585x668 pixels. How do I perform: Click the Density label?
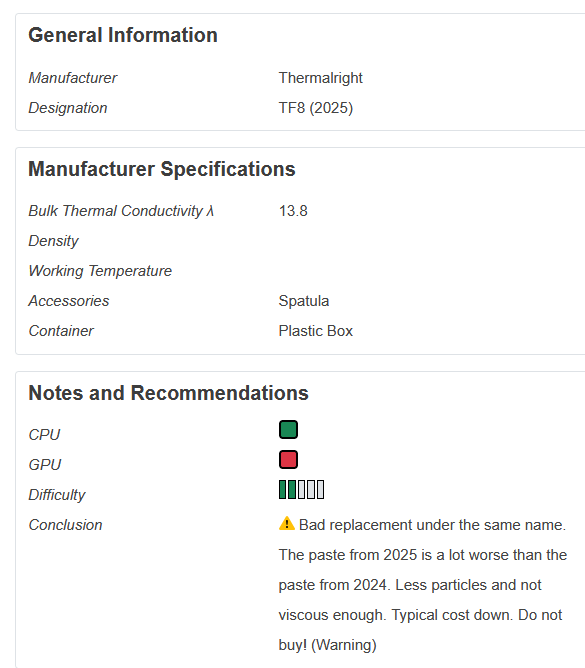click(53, 241)
